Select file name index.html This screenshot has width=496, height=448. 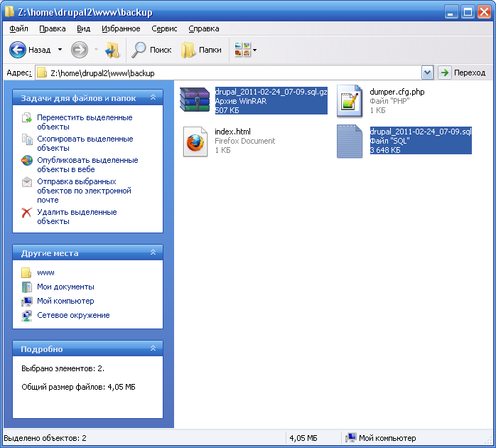pos(232,132)
